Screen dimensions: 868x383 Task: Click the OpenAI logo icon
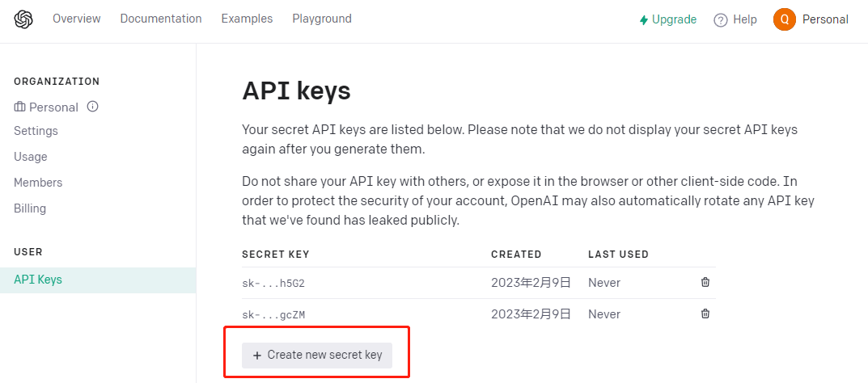pos(23,19)
